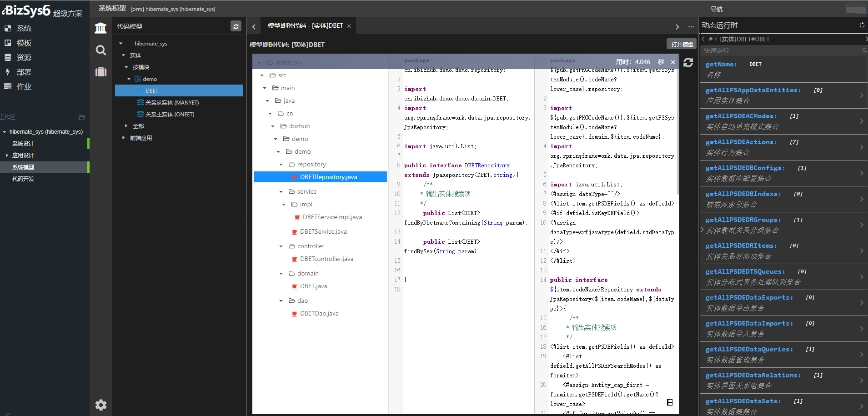Refresh the 动态运行时 panel

tap(862, 25)
